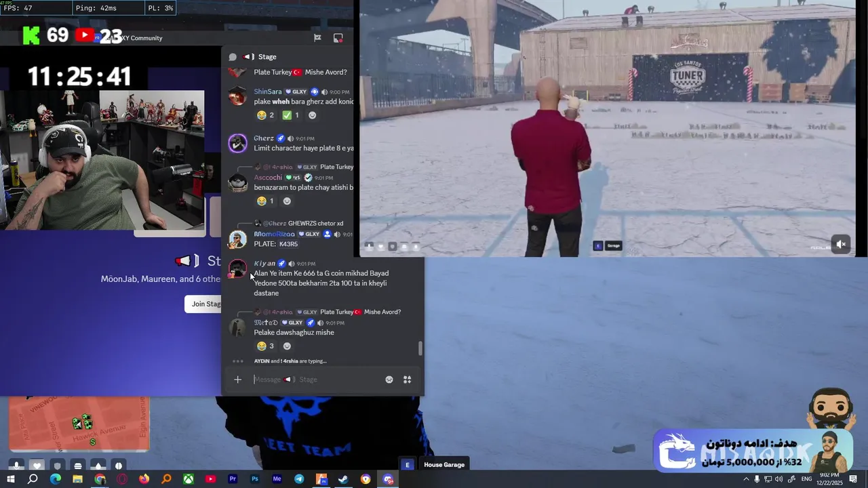Launch Microsoft Edge from the taskbar
868x488 pixels.
[x=56, y=479]
